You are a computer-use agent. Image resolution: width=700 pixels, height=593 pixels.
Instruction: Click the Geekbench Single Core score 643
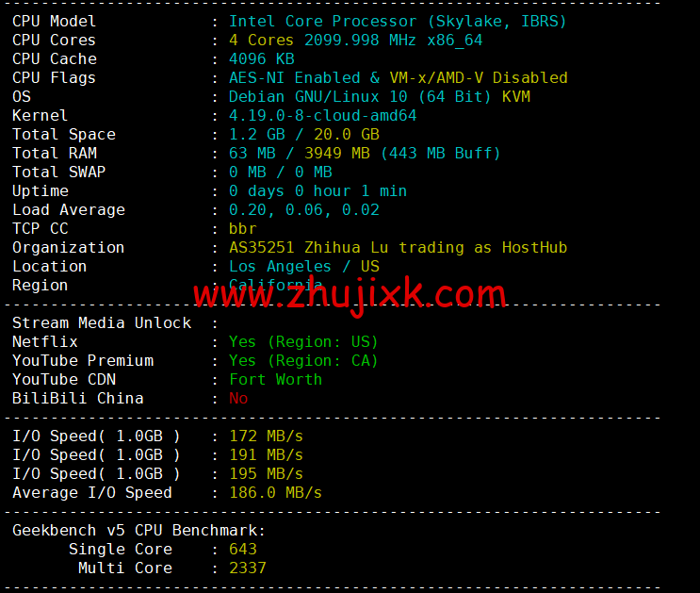click(x=243, y=549)
